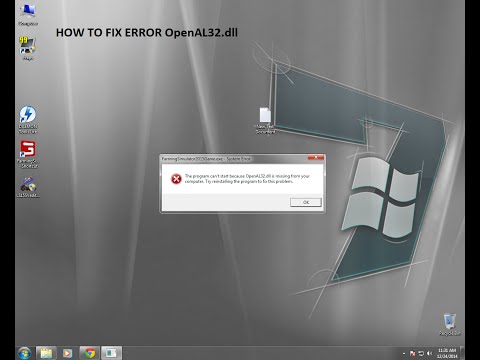The height and width of the screenshot is (360, 480).
Task: Click OK in the System Error dialog
Action: [306, 202]
